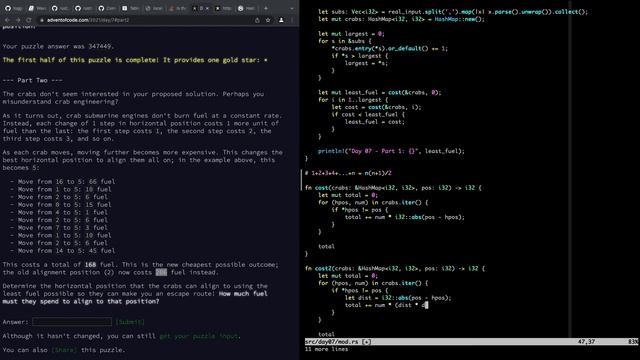The width and height of the screenshot is (640, 360).
Task: Reload the Advent of Code page
Action: pyautogui.click(x=29, y=20)
